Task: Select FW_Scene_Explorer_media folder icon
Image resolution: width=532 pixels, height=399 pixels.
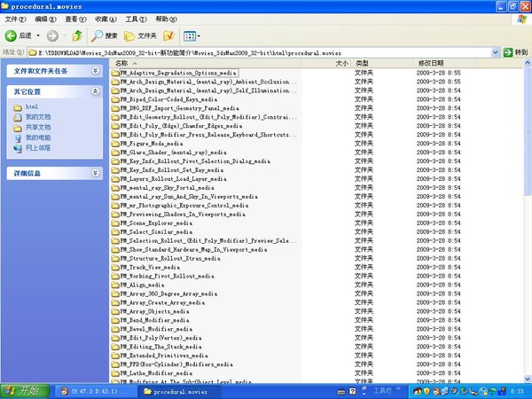Action: pyautogui.click(x=115, y=223)
